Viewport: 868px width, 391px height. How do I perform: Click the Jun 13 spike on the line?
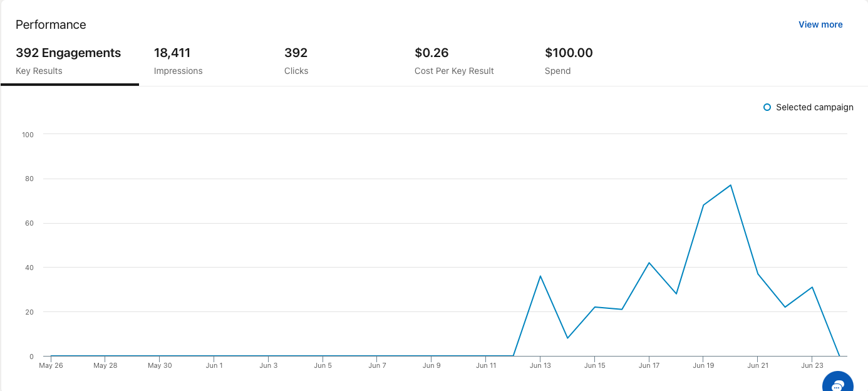[x=540, y=276]
